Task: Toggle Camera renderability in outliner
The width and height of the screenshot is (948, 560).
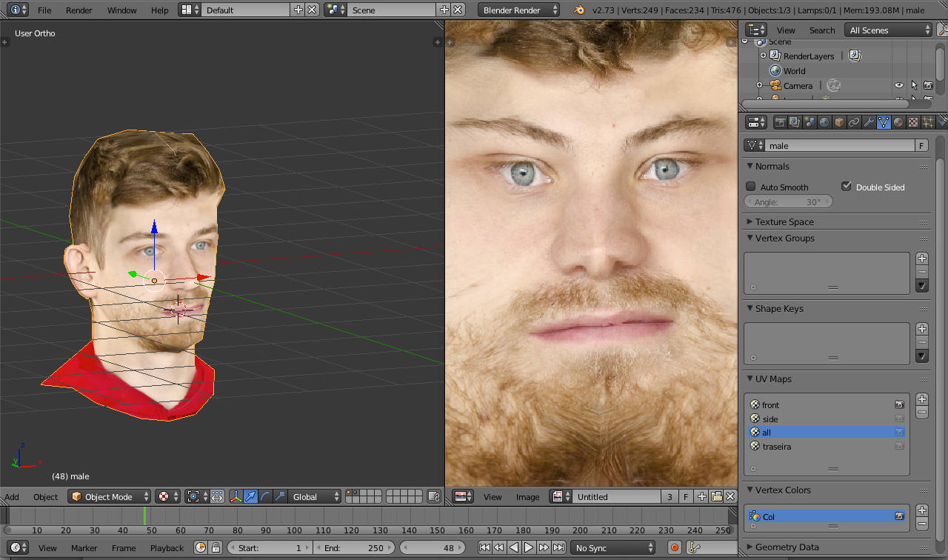Action: pyautogui.click(x=928, y=85)
